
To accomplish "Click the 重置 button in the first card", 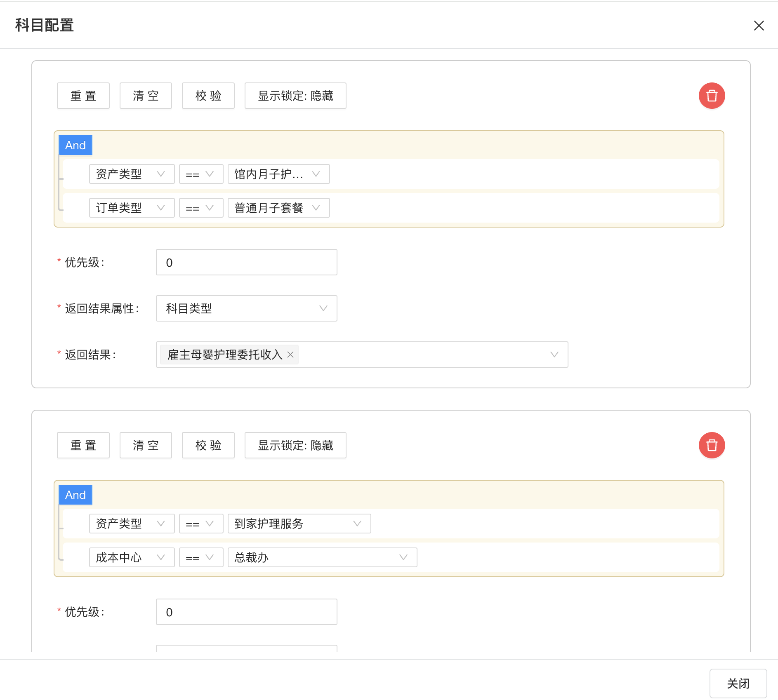I will point(83,96).
